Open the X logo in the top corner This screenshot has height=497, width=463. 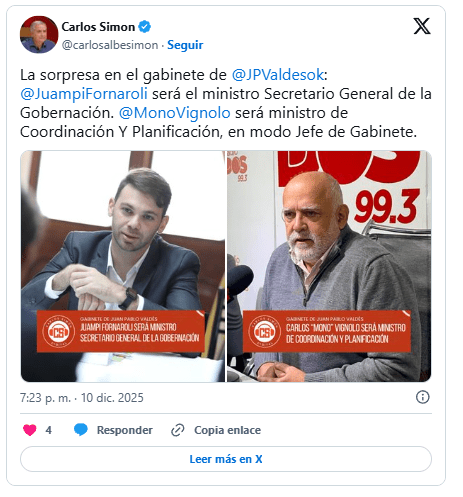[x=422, y=26]
